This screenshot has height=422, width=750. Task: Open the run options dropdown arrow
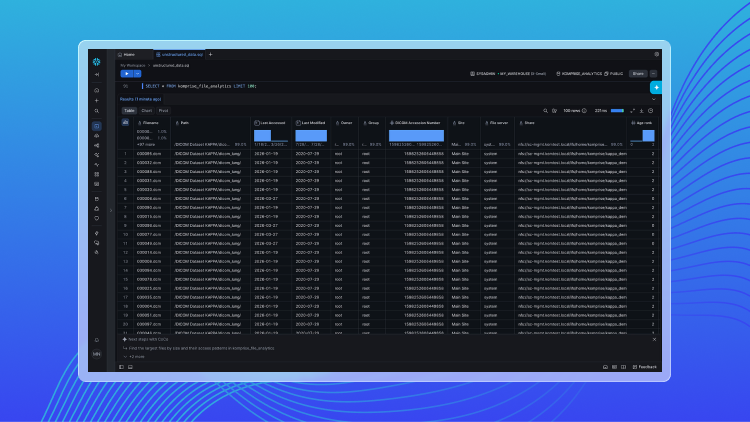138,74
